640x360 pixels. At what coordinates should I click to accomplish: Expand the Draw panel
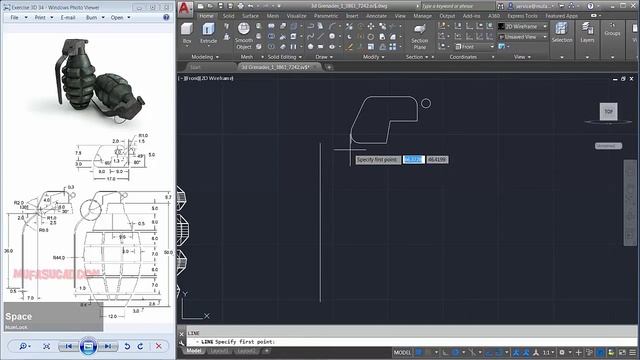[324, 57]
